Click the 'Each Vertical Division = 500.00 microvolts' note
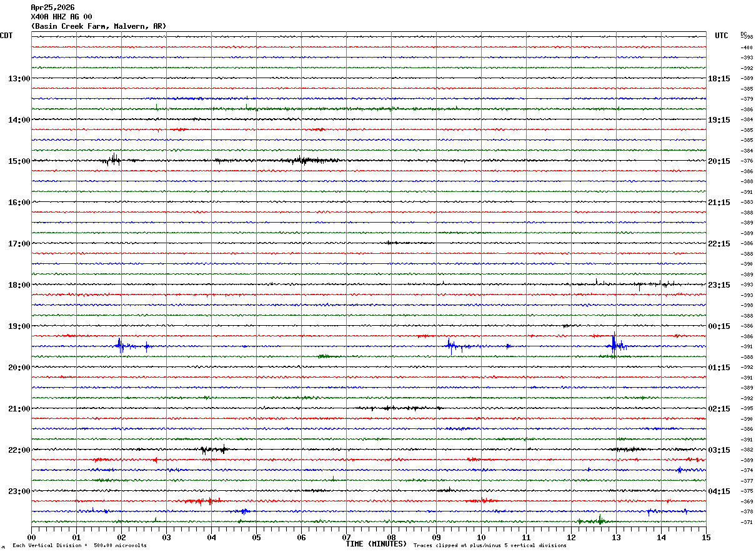 point(80,546)
